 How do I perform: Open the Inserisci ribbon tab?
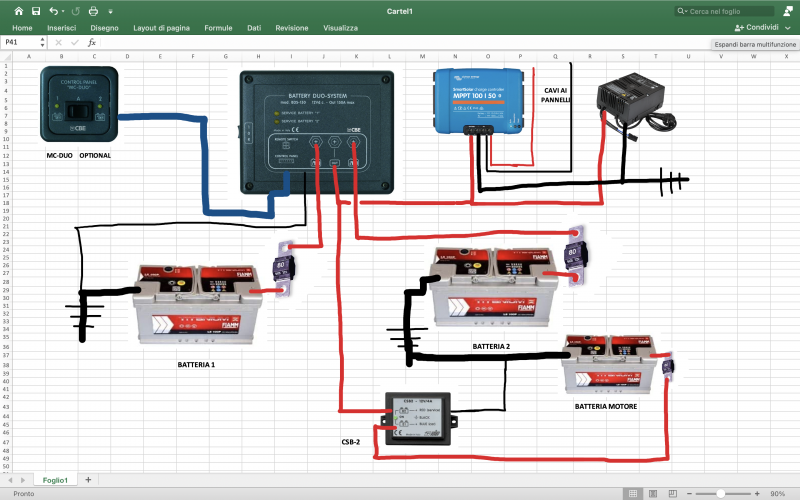(x=61, y=28)
